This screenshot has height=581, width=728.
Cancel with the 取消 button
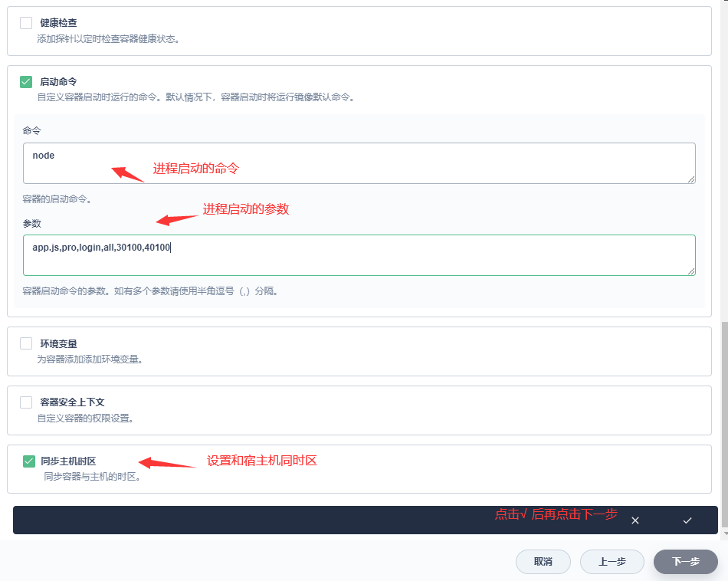pyautogui.click(x=543, y=562)
